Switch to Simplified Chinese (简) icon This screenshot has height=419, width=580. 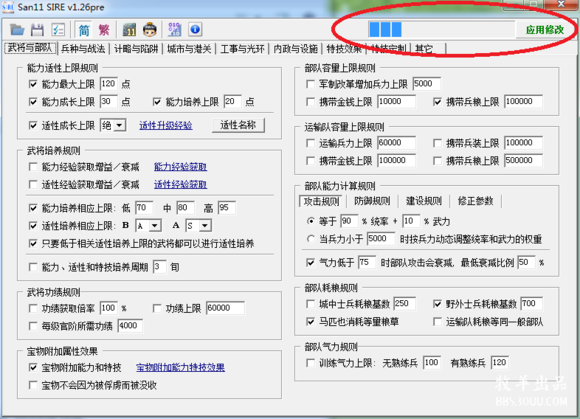pyautogui.click(x=84, y=30)
